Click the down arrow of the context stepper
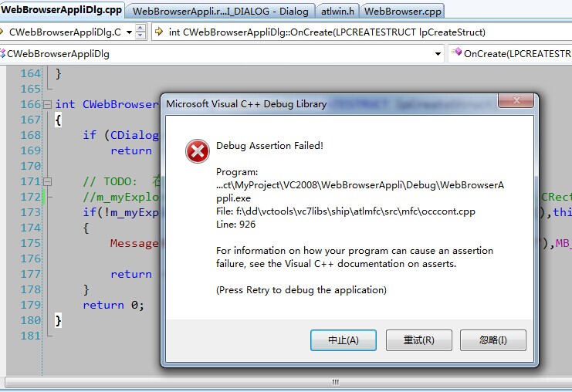Viewport: 572px width, 392px height. coord(140,35)
